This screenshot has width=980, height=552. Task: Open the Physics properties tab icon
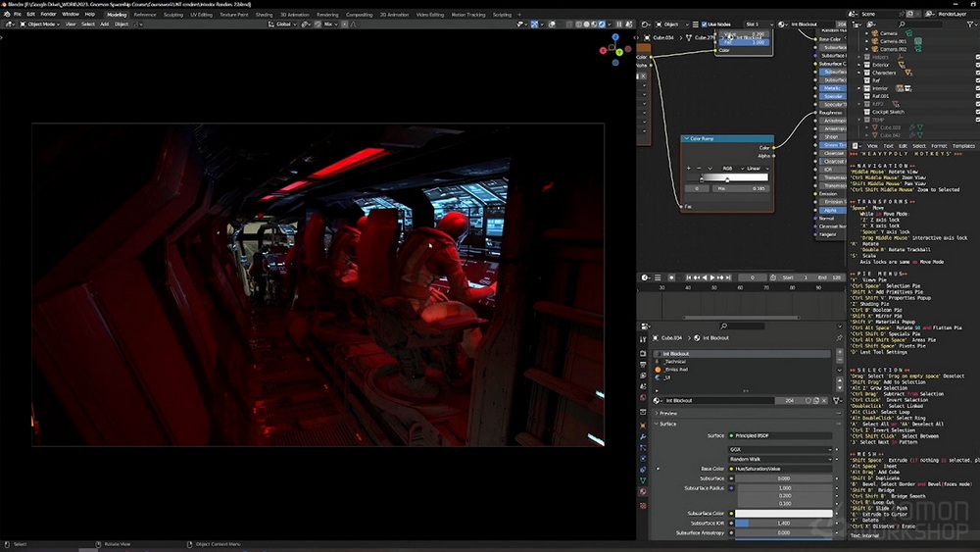click(x=643, y=458)
